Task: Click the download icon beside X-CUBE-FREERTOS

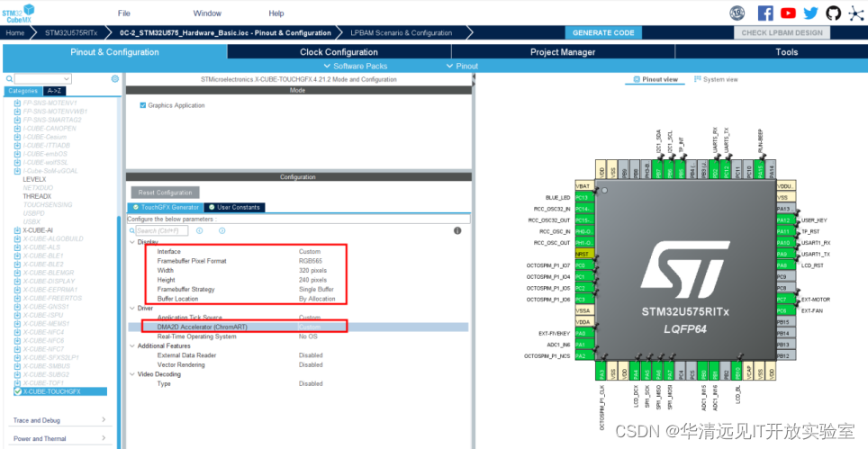Action: 18,298
